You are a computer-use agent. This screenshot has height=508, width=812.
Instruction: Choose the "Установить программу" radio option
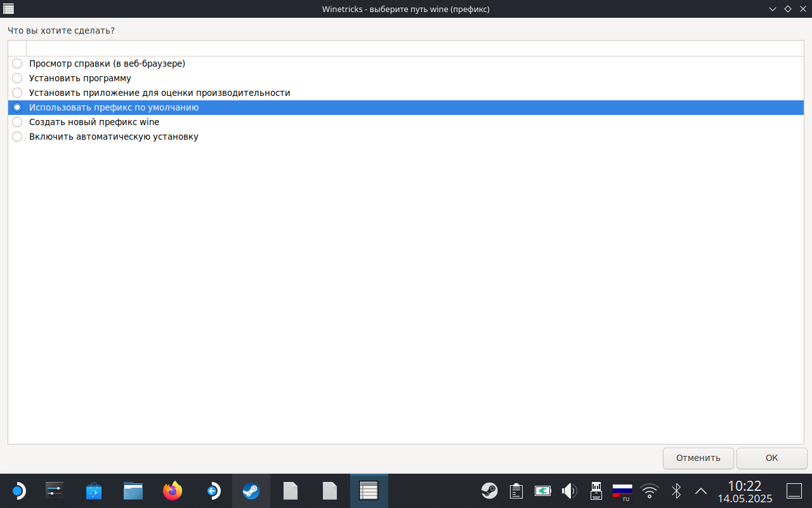click(x=17, y=78)
